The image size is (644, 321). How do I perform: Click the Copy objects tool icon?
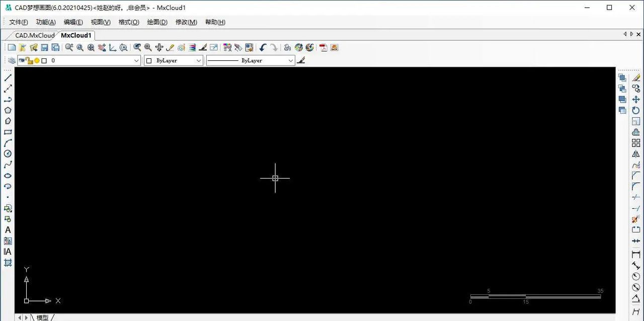point(636,89)
